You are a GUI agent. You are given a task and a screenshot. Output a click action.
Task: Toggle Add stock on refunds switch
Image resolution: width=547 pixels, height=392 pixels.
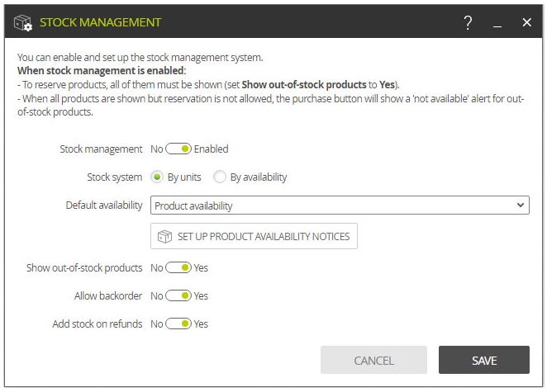point(178,324)
